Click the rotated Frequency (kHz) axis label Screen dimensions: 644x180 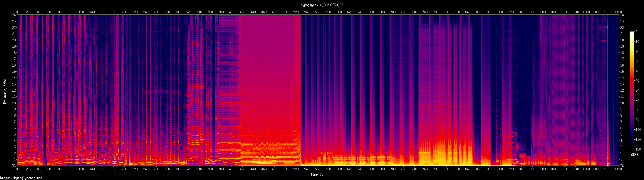[5, 91]
